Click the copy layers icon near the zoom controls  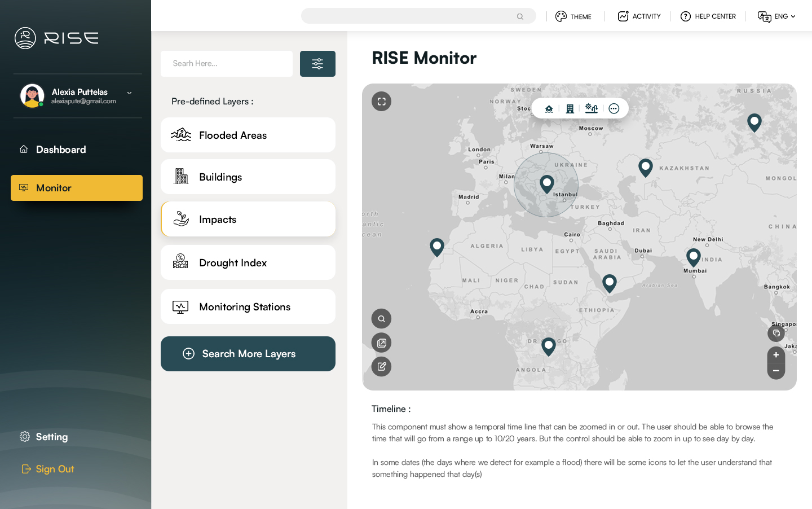point(776,333)
